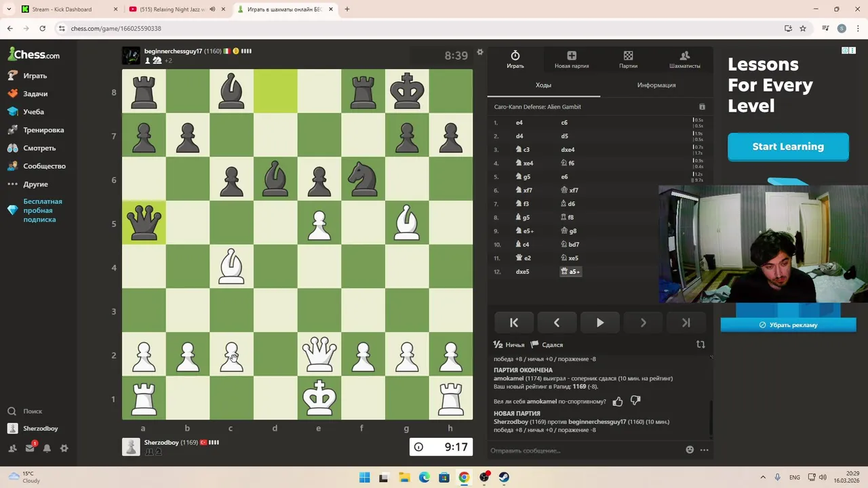The height and width of the screenshot is (488, 868).
Task: Switch to Stream - Kick Dashboard browser tab
Action: click(x=68, y=9)
